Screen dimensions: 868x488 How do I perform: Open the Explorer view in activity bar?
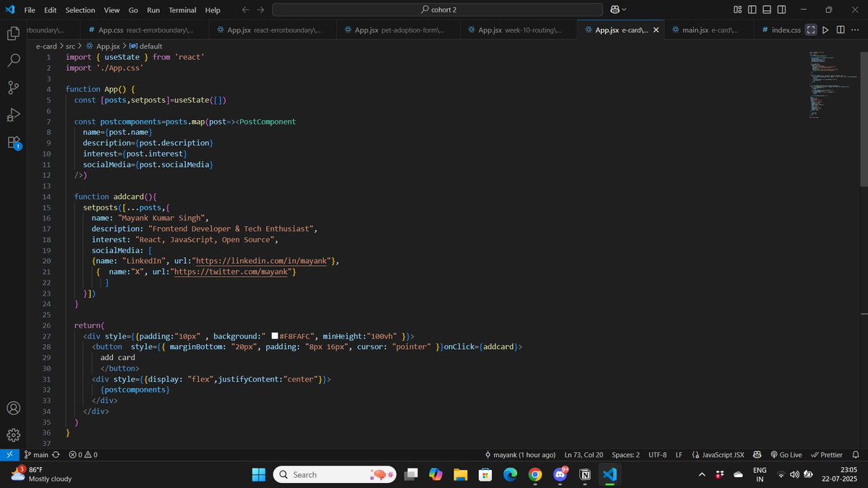pos(13,33)
